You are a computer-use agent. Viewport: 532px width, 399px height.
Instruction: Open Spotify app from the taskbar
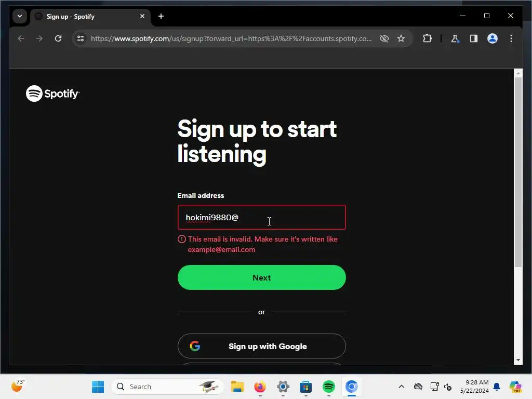(x=328, y=387)
